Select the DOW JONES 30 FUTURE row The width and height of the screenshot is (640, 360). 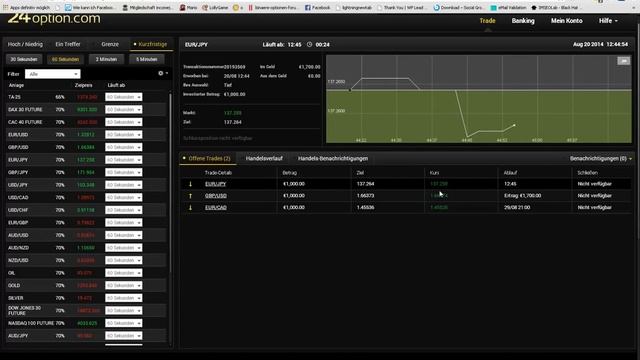[87, 311]
